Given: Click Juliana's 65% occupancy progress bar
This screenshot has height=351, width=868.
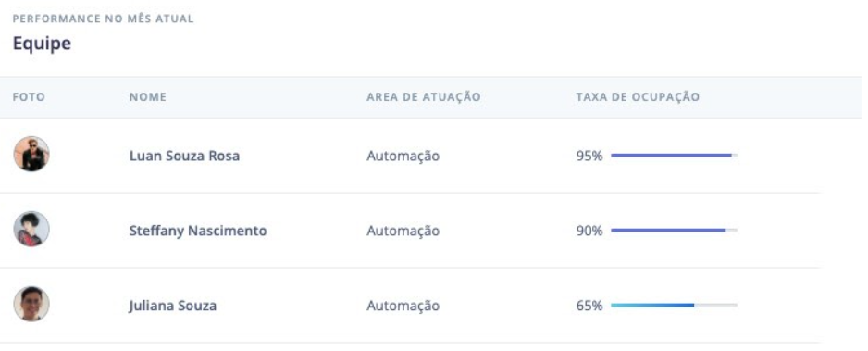Looking at the screenshot, I should pos(674,305).
